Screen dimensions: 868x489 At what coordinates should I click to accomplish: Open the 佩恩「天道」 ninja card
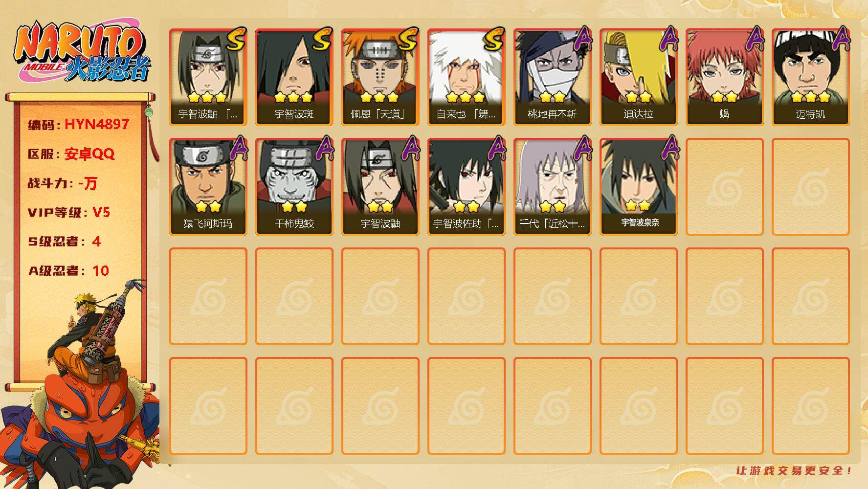[380, 77]
